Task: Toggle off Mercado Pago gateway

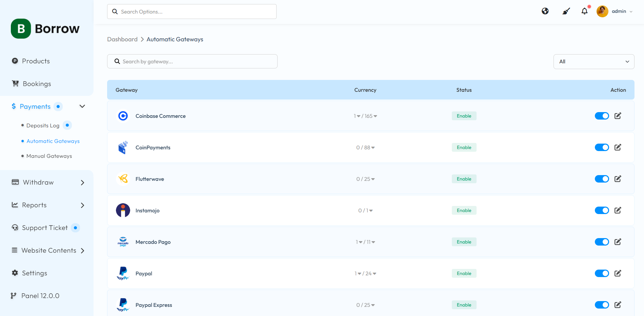Action: 602,242
